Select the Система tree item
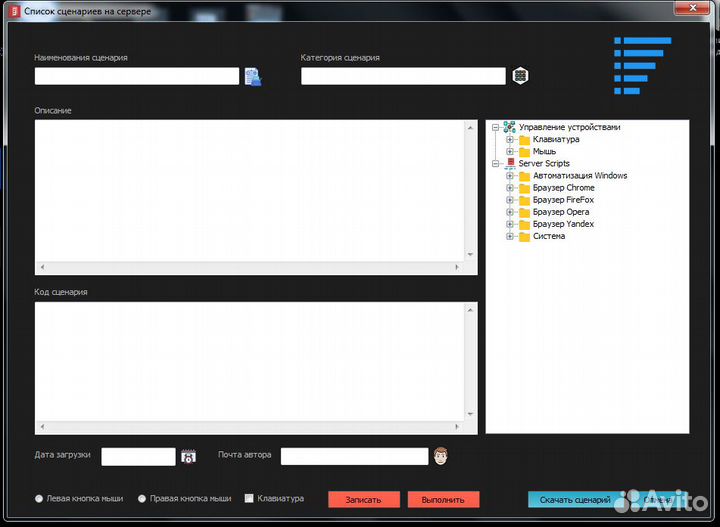Screen dimensions: 720x527 pyautogui.click(x=549, y=236)
